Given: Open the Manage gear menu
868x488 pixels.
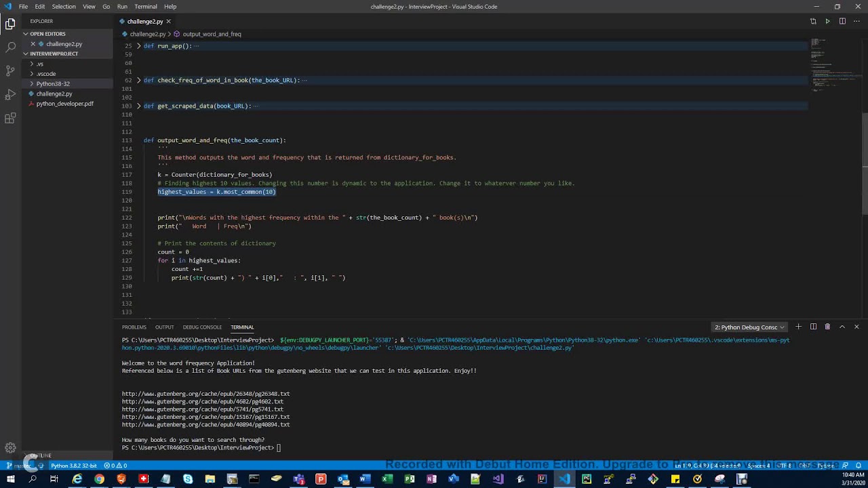Looking at the screenshot, I should coord(10,447).
